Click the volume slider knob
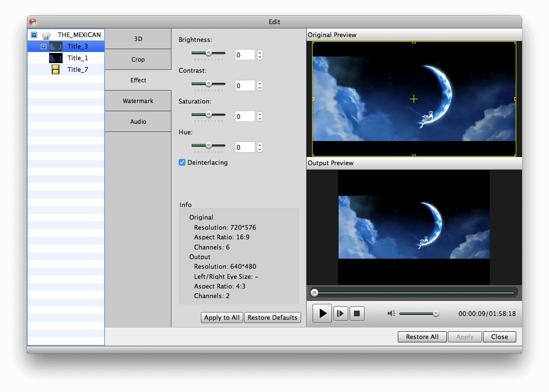 pyautogui.click(x=436, y=314)
